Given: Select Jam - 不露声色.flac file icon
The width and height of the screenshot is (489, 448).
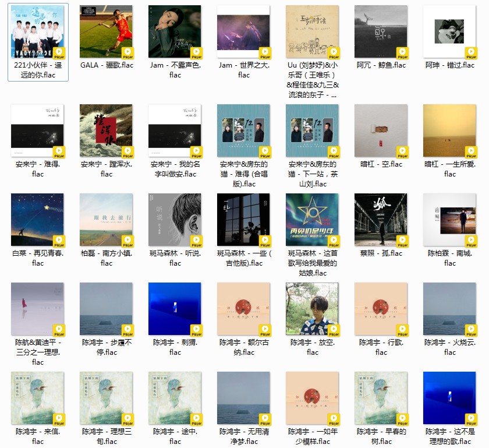Looking at the screenshot, I should click(x=175, y=31).
